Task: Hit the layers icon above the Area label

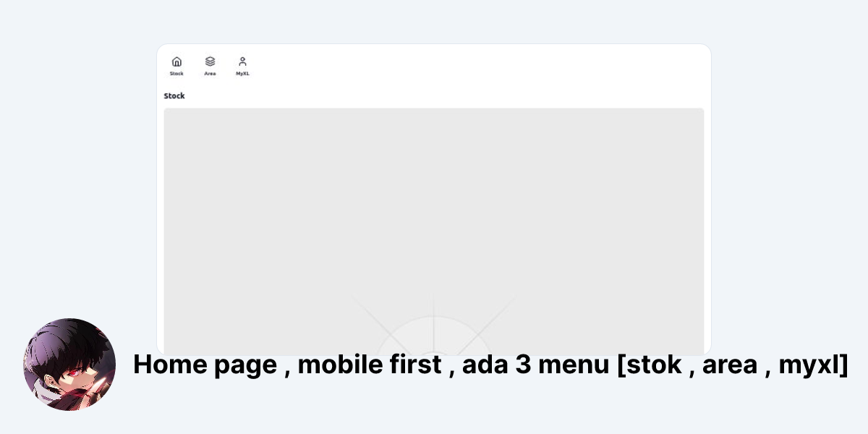Action: (x=210, y=61)
